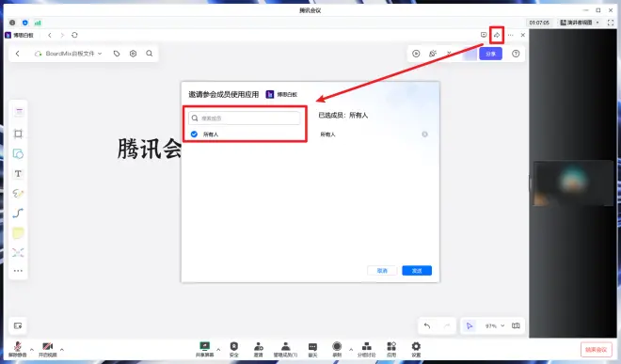621x364 pixels.
Task: Refresh the whiteboard app
Action: (74, 35)
